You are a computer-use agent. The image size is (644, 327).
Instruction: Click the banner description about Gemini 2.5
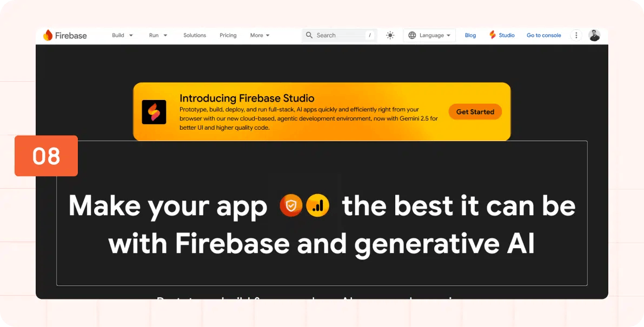(309, 118)
